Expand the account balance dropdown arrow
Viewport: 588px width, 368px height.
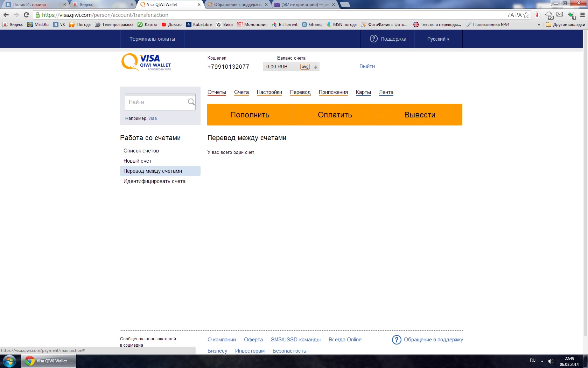click(315, 67)
